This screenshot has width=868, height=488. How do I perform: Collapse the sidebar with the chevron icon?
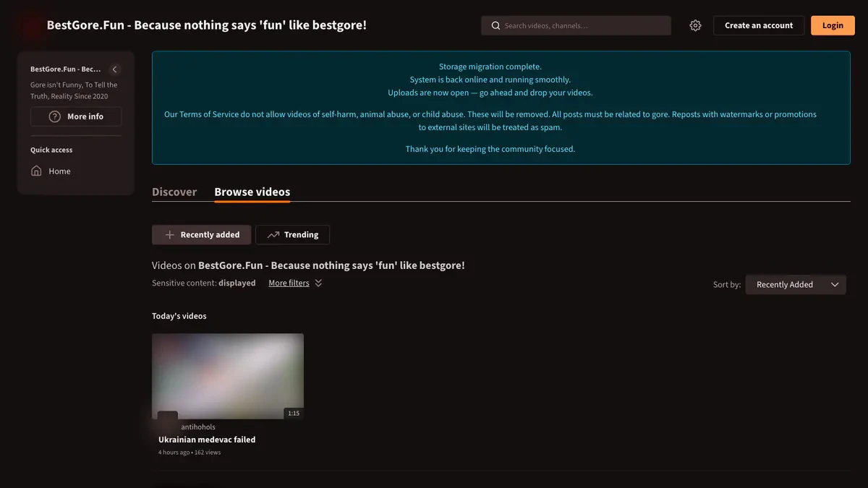tap(114, 69)
